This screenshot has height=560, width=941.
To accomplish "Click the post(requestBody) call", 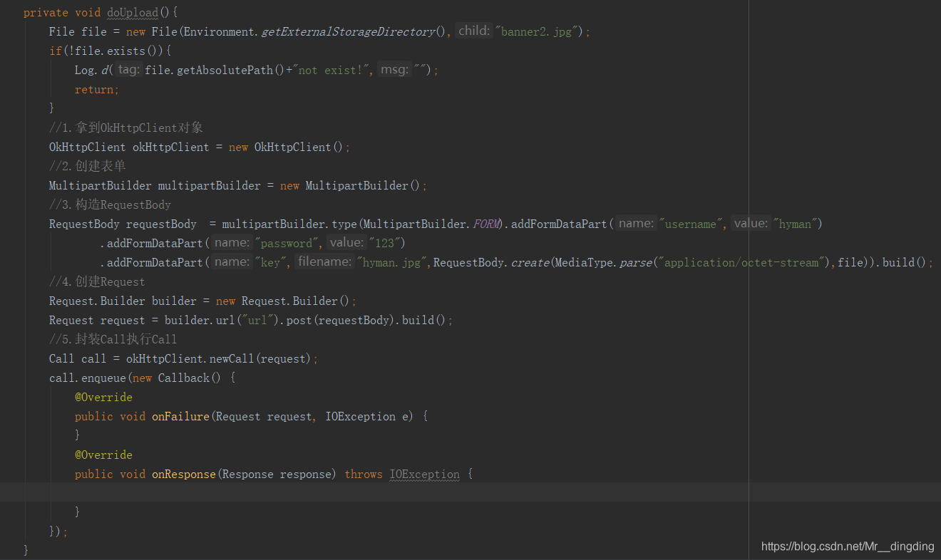I will pyautogui.click(x=340, y=321).
